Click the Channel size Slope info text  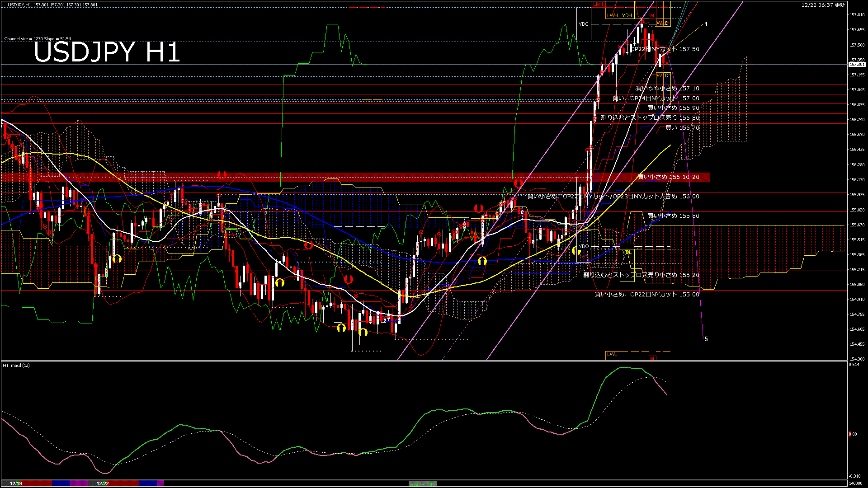38,39
